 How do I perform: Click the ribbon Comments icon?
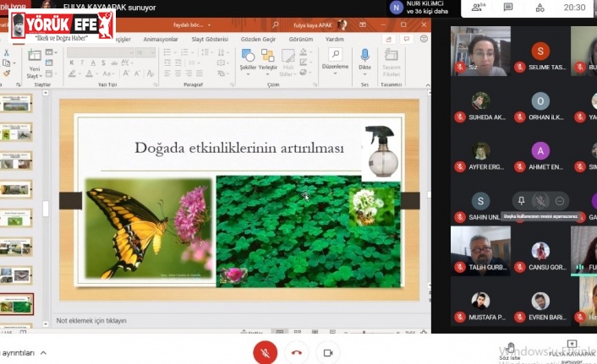407,39
